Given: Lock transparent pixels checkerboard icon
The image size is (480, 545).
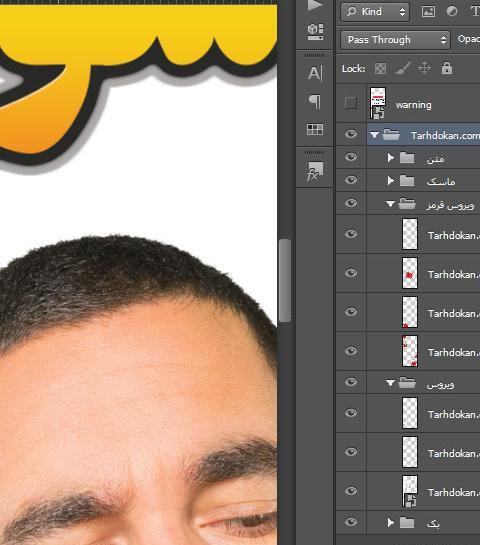Looking at the screenshot, I should [380, 68].
